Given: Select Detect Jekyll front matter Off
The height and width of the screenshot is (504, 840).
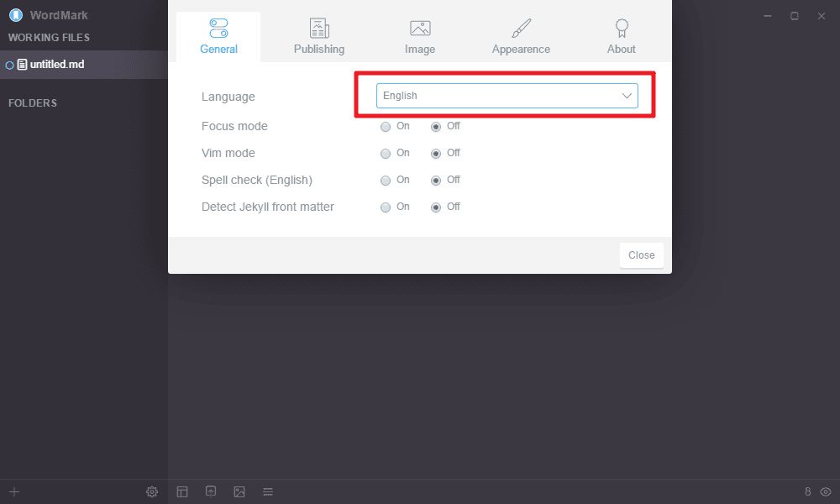Looking at the screenshot, I should click(x=436, y=207).
